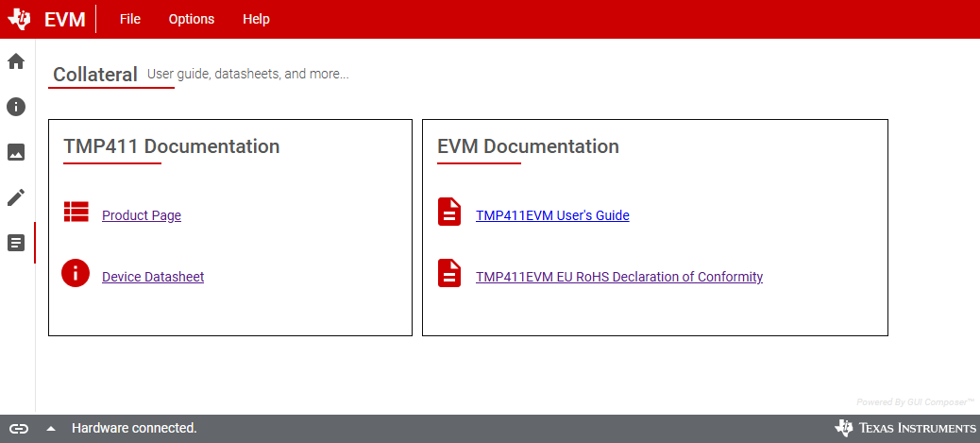
Task: Open the File menu
Action: 130,19
